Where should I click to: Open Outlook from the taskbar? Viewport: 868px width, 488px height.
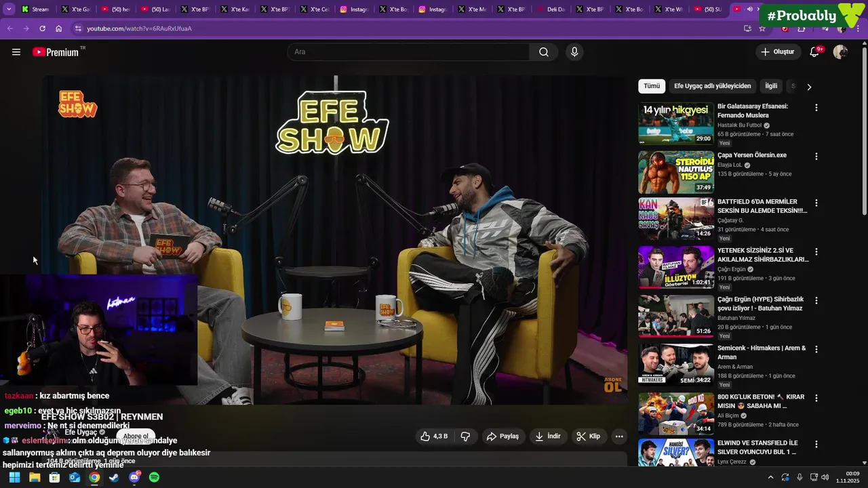point(75,477)
